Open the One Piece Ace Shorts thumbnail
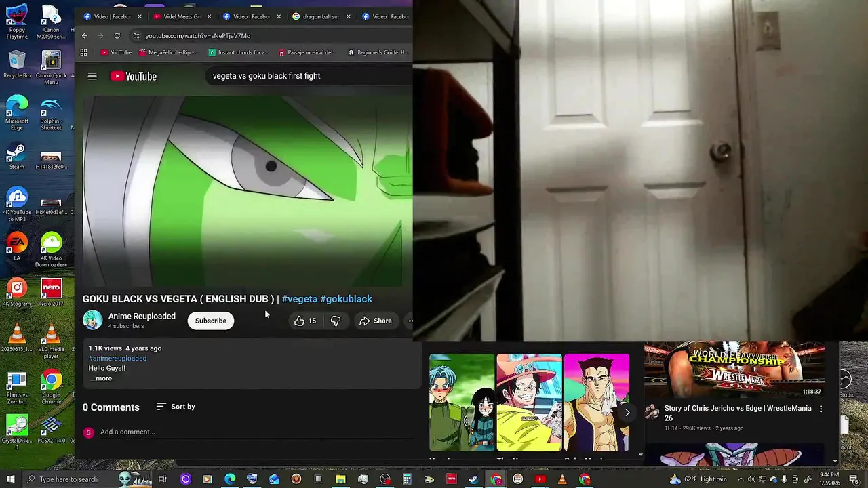 pyautogui.click(x=529, y=403)
